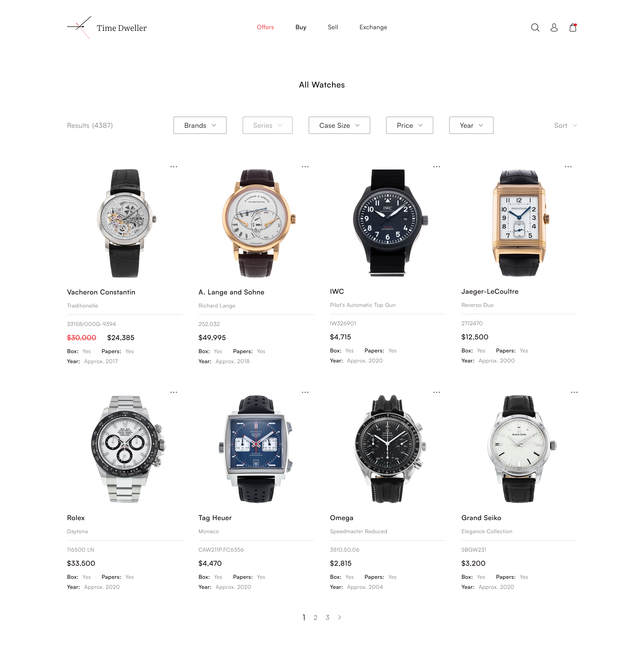Click the three-dot menu on Omega Speedmaster
This screenshot has height=671, width=644.
click(x=437, y=392)
